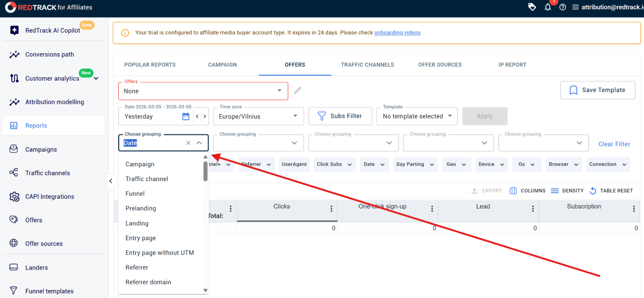Click Clear Filter link
The width and height of the screenshot is (644, 298).
tap(614, 144)
